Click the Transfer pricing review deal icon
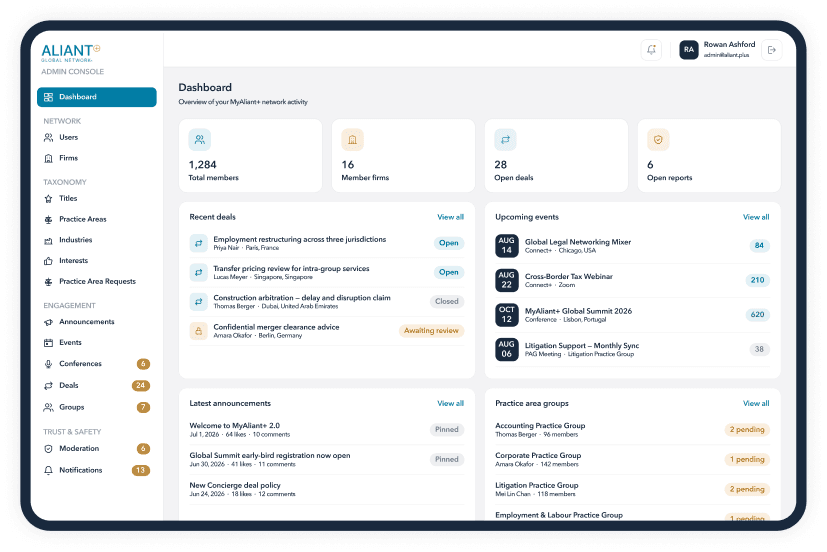This screenshot has width=827, height=552. [x=199, y=273]
